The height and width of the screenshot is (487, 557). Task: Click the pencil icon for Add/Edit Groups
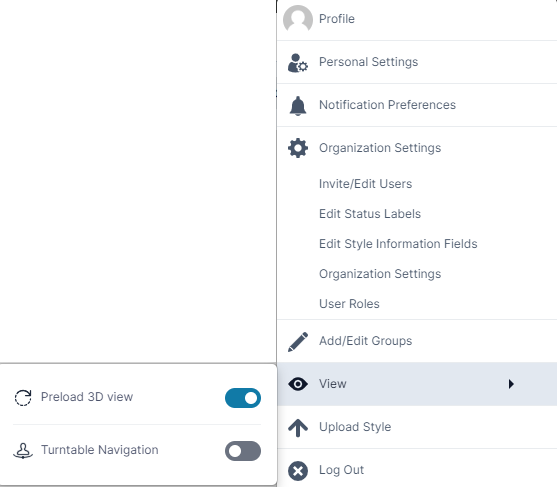(x=298, y=342)
